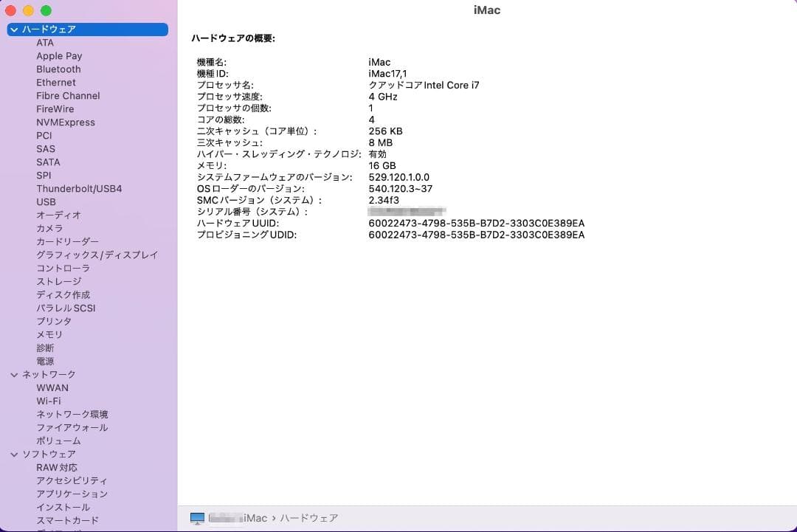Screen dimensions: 797x532
Task: Click the model ID value iMac17,1
Action: tap(387, 74)
